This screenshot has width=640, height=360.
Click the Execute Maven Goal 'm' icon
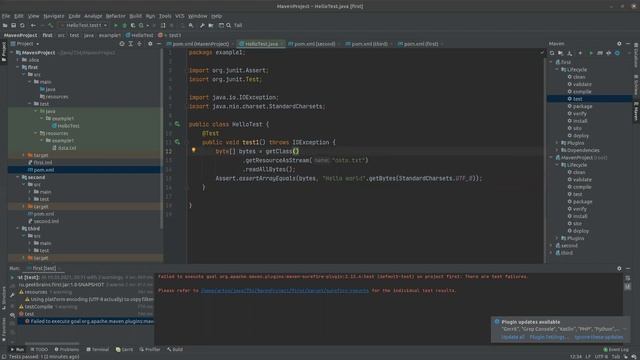pos(599,53)
